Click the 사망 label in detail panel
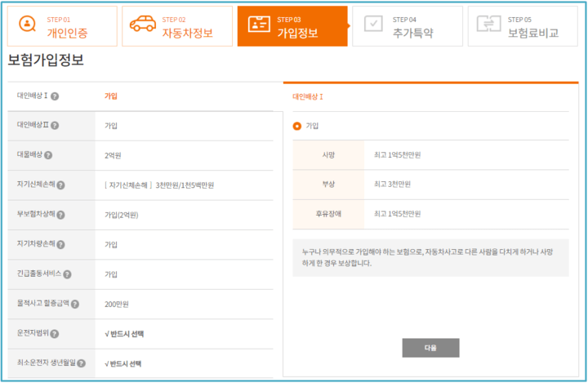 point(328,155)
